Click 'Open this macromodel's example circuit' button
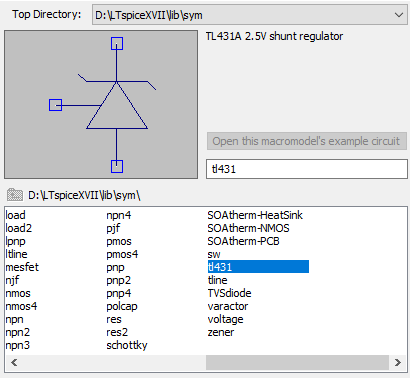The image size is (410, 378). tap(307, 141)
